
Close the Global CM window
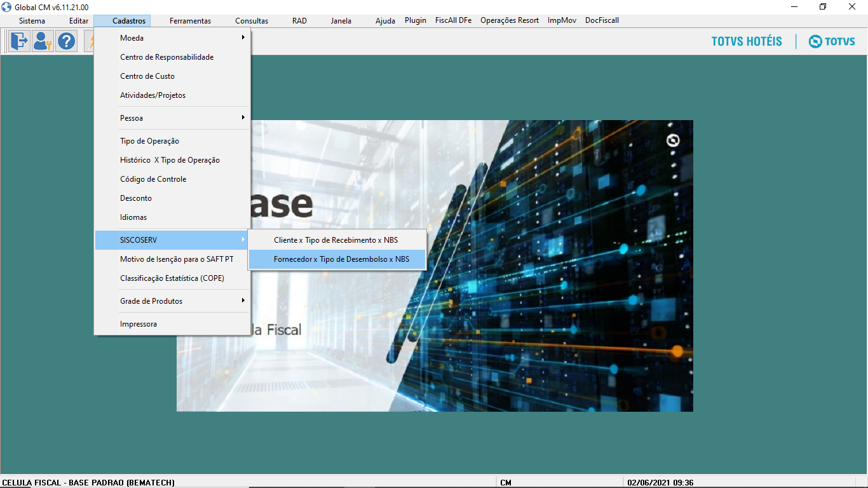pos(852,7)
